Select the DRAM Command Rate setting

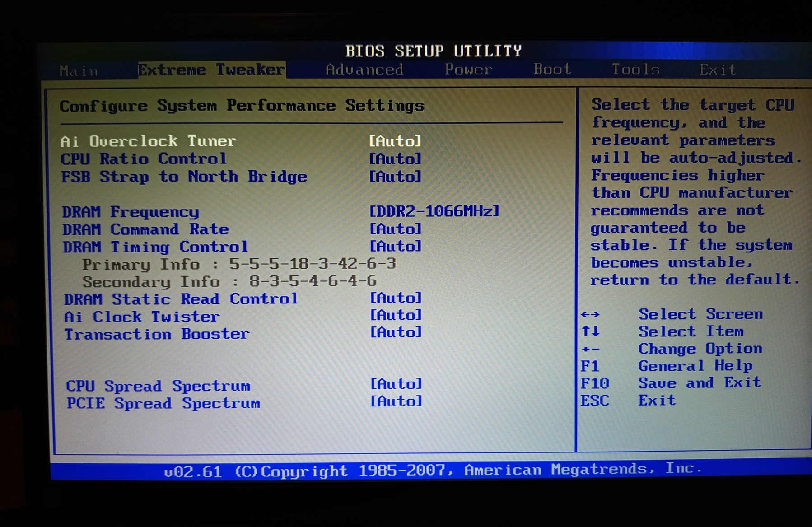point(145,229)
